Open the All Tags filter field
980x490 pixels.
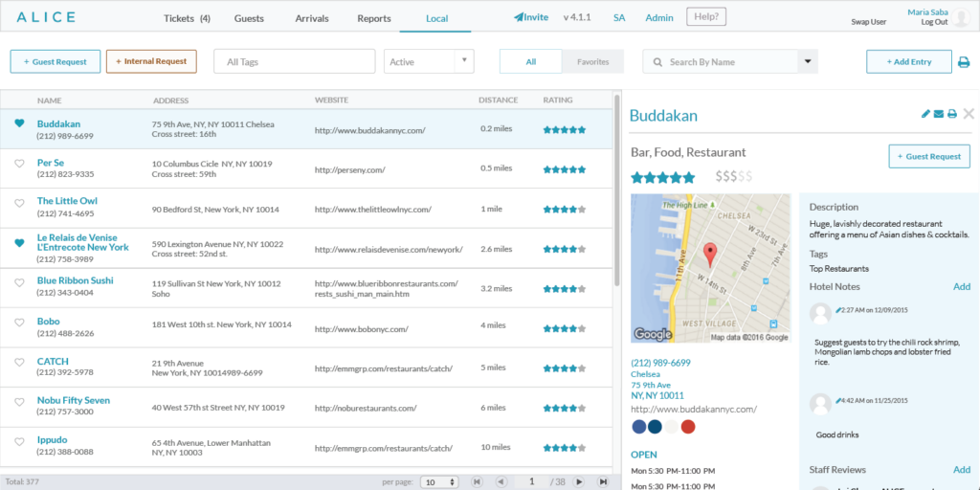click(295, 62)
